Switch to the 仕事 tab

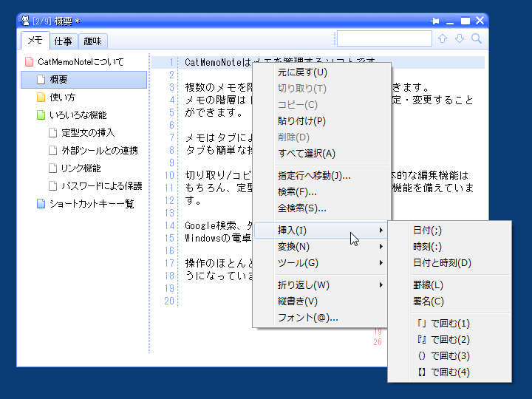pos(63,41)
